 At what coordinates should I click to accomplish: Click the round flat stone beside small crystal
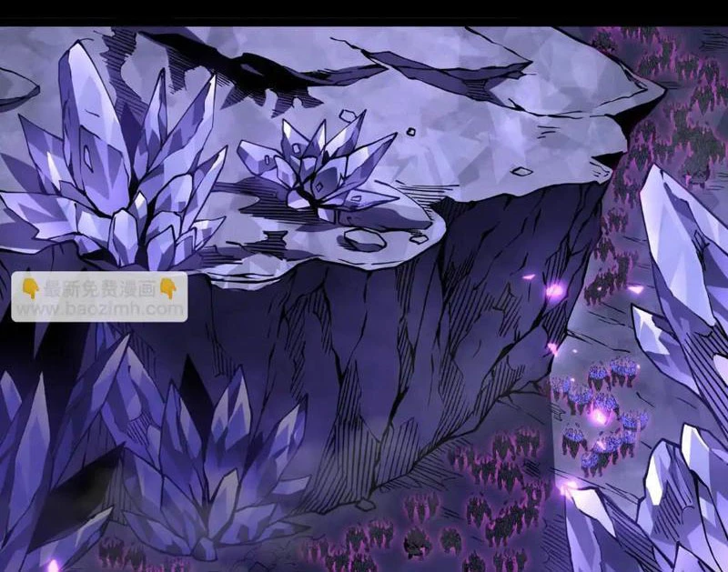click(364, 239)
